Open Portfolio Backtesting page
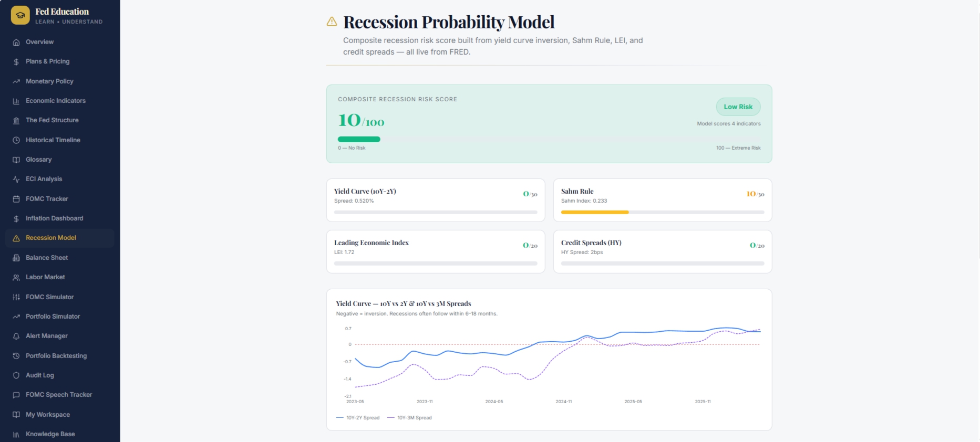The image size is (980, 442). point(60,356)
